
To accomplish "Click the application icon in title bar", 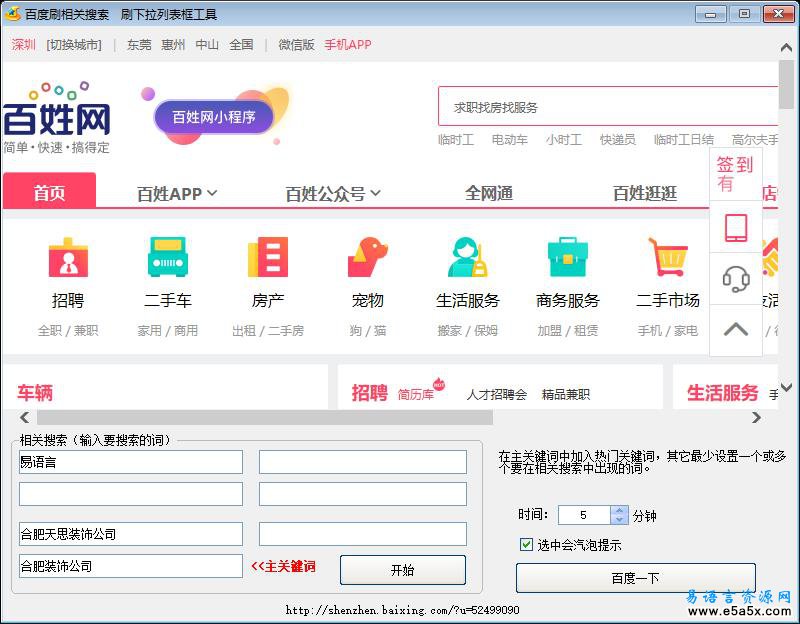I will tap(12, 14).
